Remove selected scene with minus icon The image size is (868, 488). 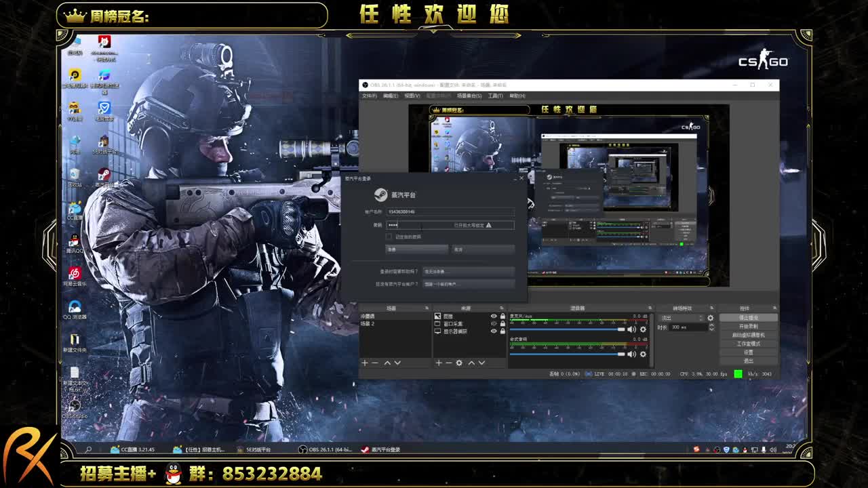(x=375, y=363)
